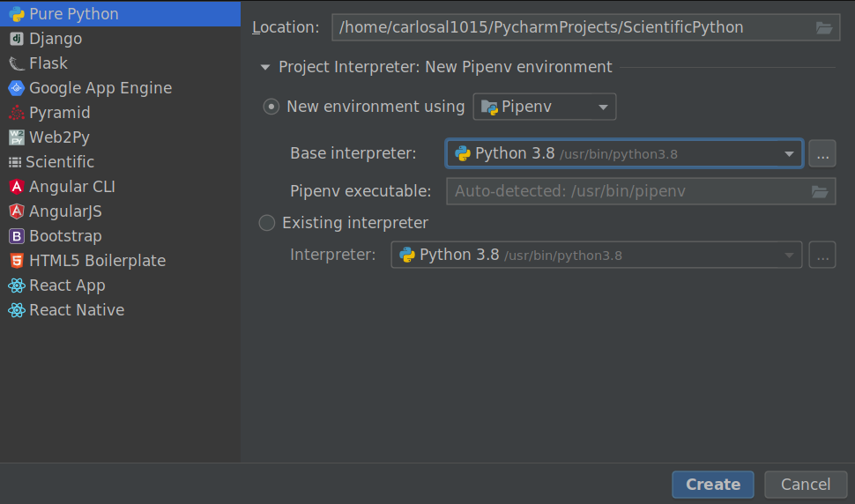Pick the Flask icon in the sidebar
This screenshot has height=504, width=855.
click(x=17, y=63)
